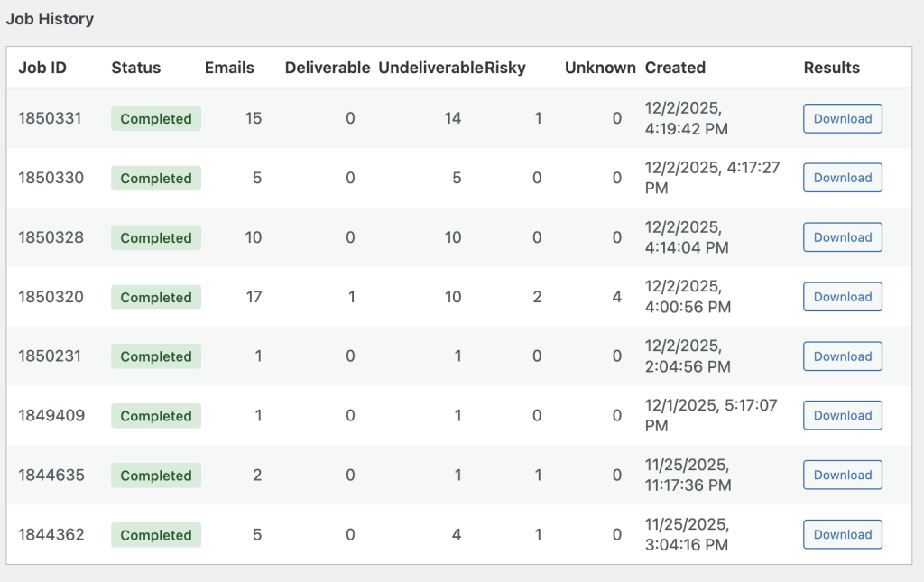This screenshot has height=582, width=924.
Task: Download the 1850320 job results
Action: click(842, 297)
